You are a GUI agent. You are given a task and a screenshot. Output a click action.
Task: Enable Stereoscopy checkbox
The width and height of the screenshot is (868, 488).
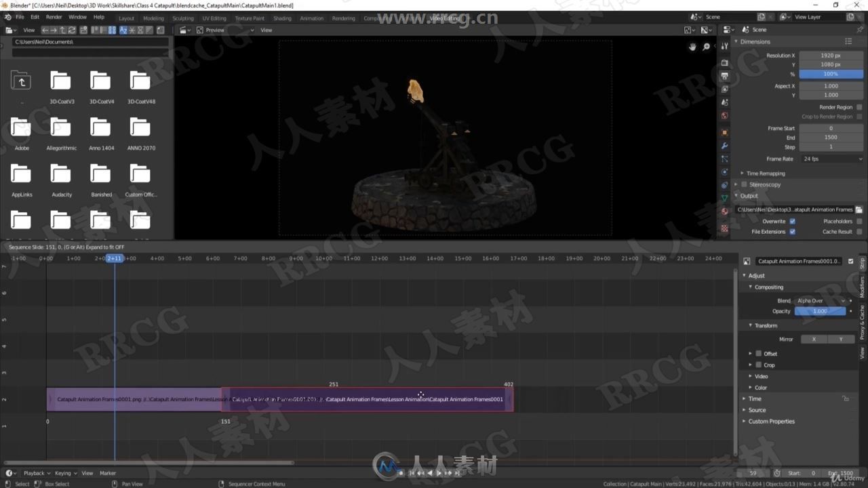click(744, 184)
